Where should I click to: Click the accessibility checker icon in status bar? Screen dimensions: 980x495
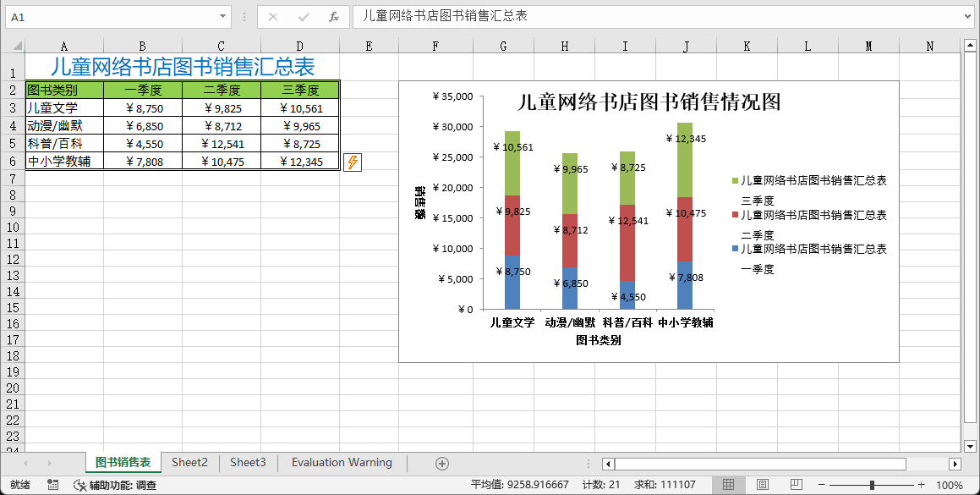[79, 485]
